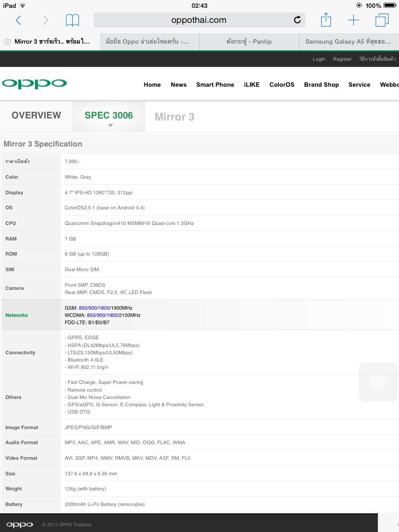Select '126g (with battery)' weight value
The image size is (399, 532).
click(x=85, y=489)
